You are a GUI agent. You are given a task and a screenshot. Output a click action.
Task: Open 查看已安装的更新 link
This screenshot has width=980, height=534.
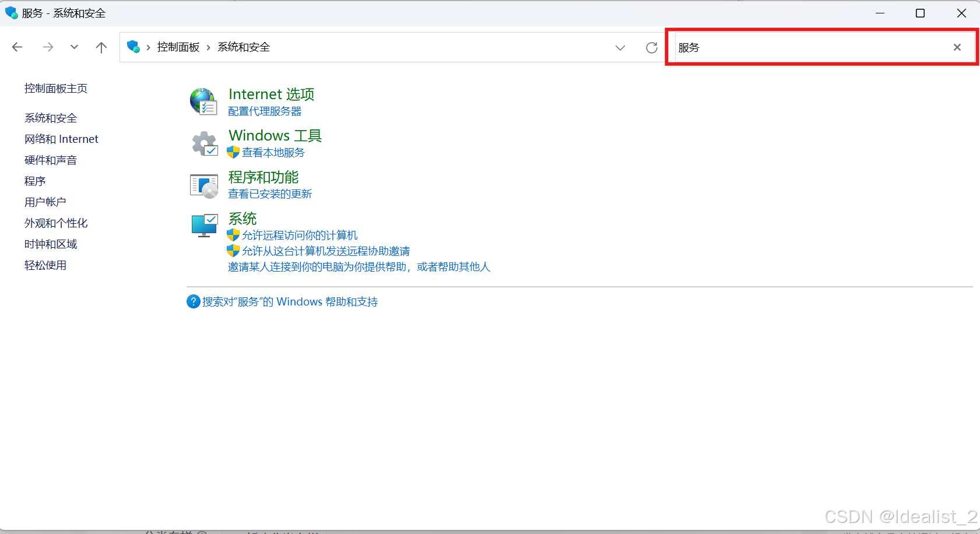pos(270,194)
